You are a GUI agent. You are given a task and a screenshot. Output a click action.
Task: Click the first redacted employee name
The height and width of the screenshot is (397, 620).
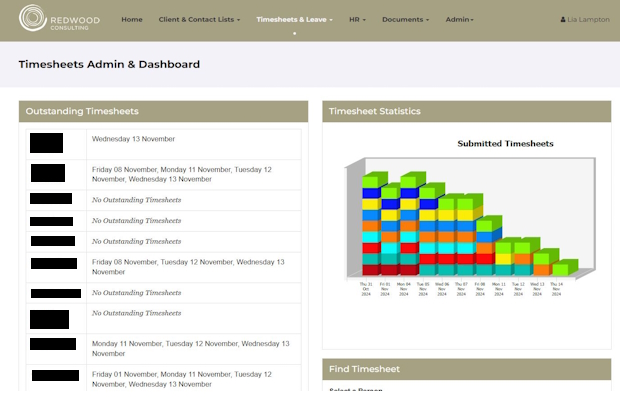point(46,143)
